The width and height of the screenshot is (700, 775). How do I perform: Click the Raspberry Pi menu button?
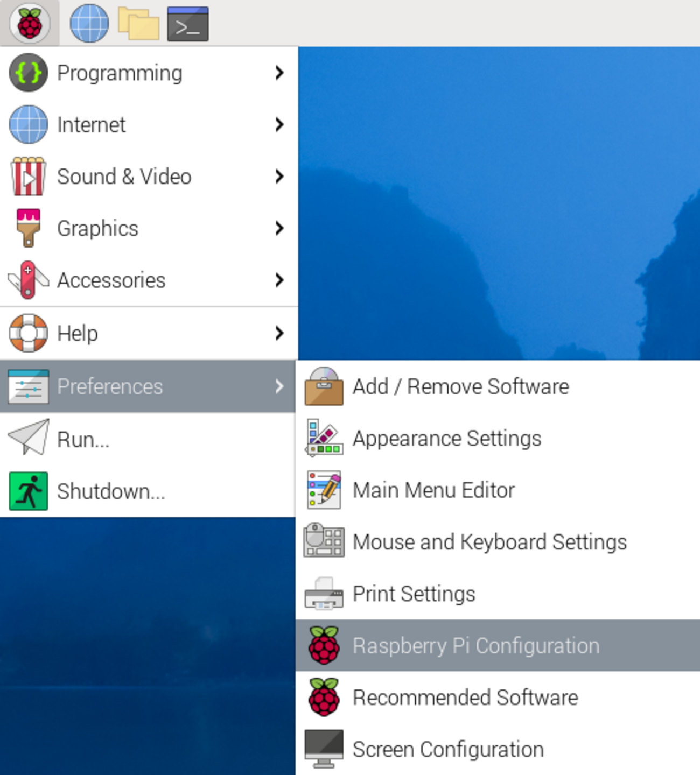pyautogui.click(x=30, y=23)
